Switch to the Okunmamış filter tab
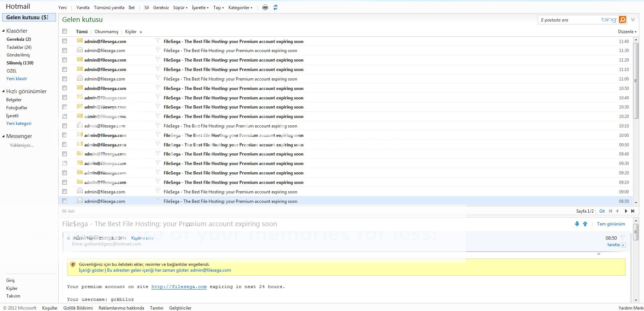The width and height of the screenshot is (644, 311). (x=106, y=32)
